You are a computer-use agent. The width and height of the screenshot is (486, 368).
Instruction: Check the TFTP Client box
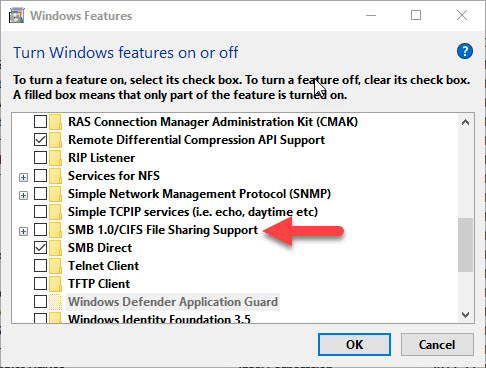tap(40, 284)
